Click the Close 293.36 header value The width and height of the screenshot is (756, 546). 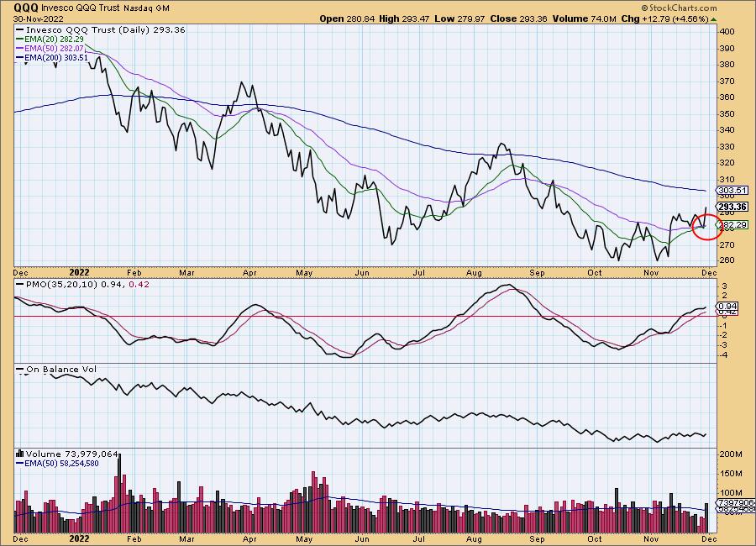pyautogui.click(x=518, y=18)
